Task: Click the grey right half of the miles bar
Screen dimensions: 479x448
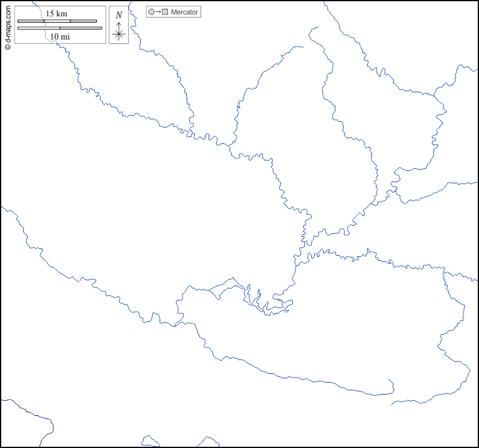Action: 80,28
